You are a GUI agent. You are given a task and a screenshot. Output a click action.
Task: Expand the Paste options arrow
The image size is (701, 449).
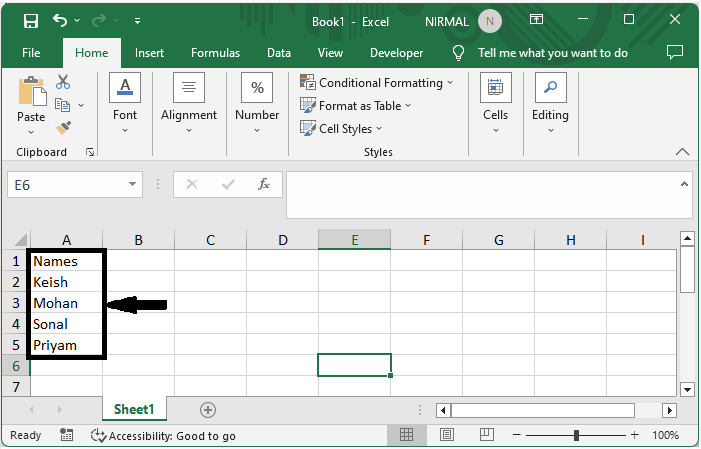point(31,132)
